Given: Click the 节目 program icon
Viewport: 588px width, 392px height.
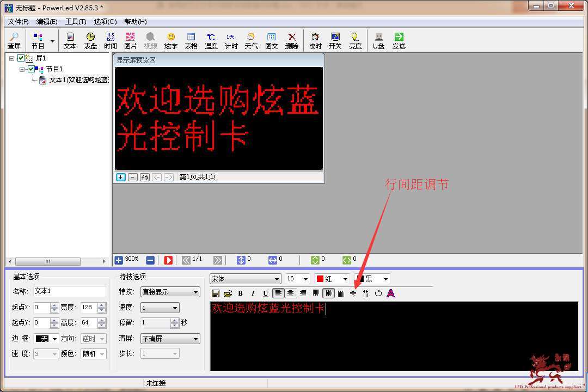Looking at the screenshot, I should click(x=38, y=41).
